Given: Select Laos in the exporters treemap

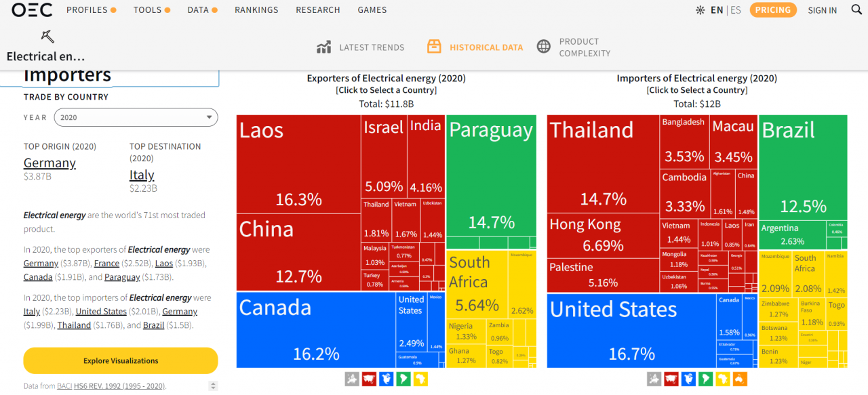Looking at the screenshot, I should pyautogui.click(x=298, y=164).
